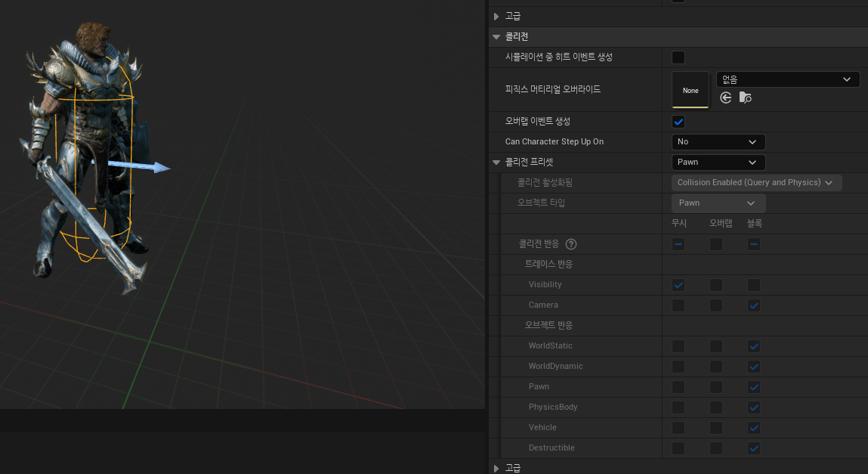Set WorldStatic response to 무시
Image resolution: width=868 pixels, height=474 pixels.
(678, 347)
